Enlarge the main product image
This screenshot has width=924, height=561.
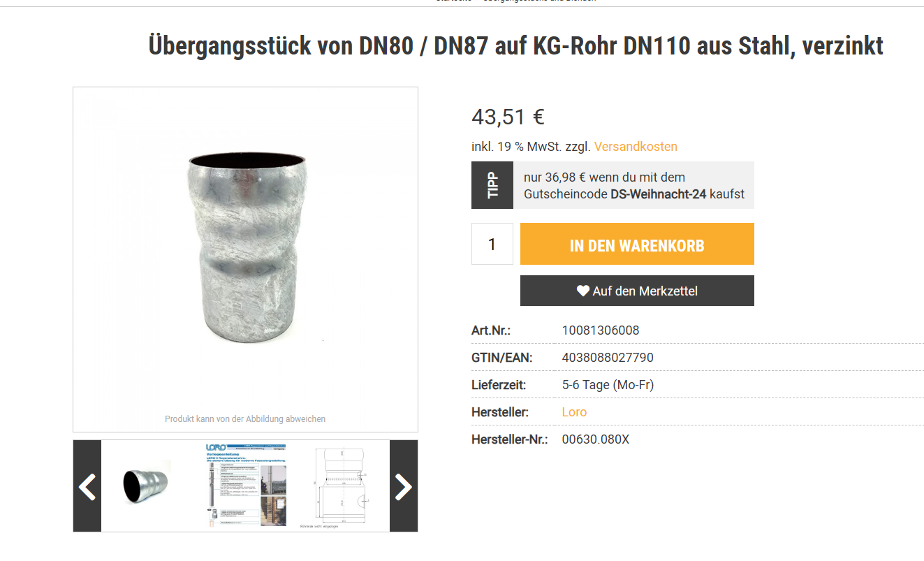(245, 259)
